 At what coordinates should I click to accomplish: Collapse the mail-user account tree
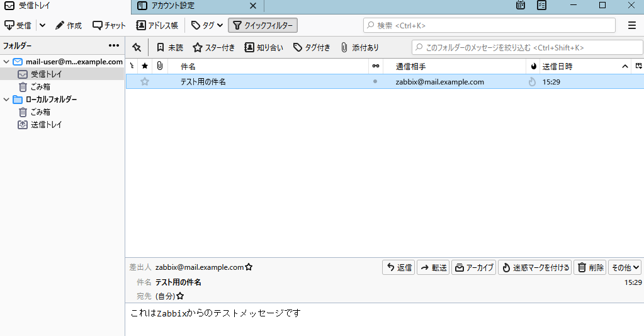click(x=6, y=62)
